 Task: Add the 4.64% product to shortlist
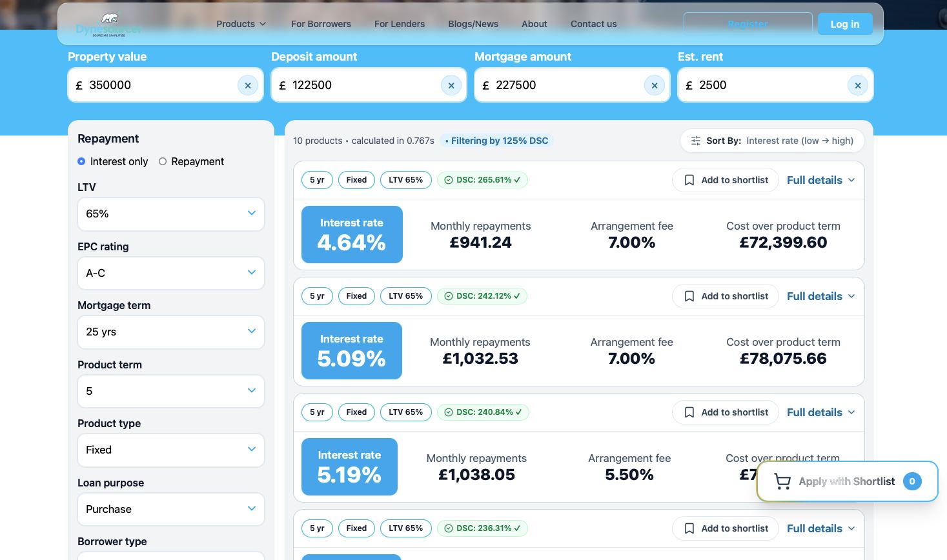726,180
